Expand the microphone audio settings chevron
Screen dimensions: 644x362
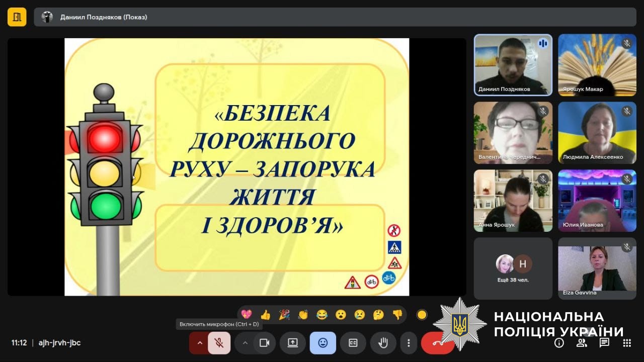click(200, 343)
